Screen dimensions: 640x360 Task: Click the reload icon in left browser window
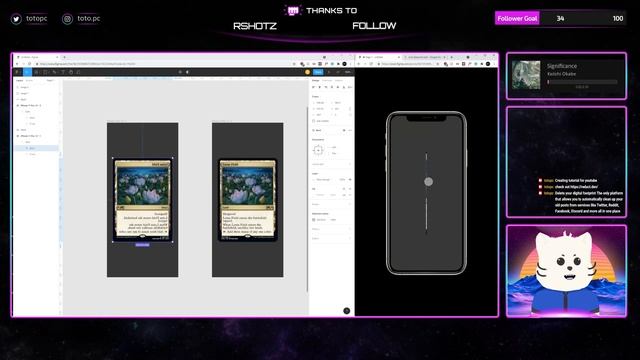click(29, 64)
